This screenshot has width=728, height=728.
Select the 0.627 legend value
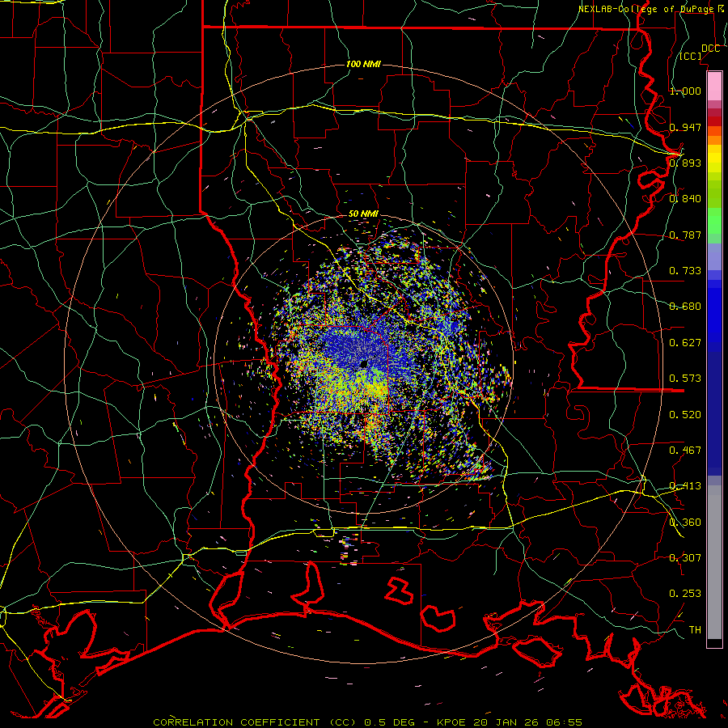[685, 343]
